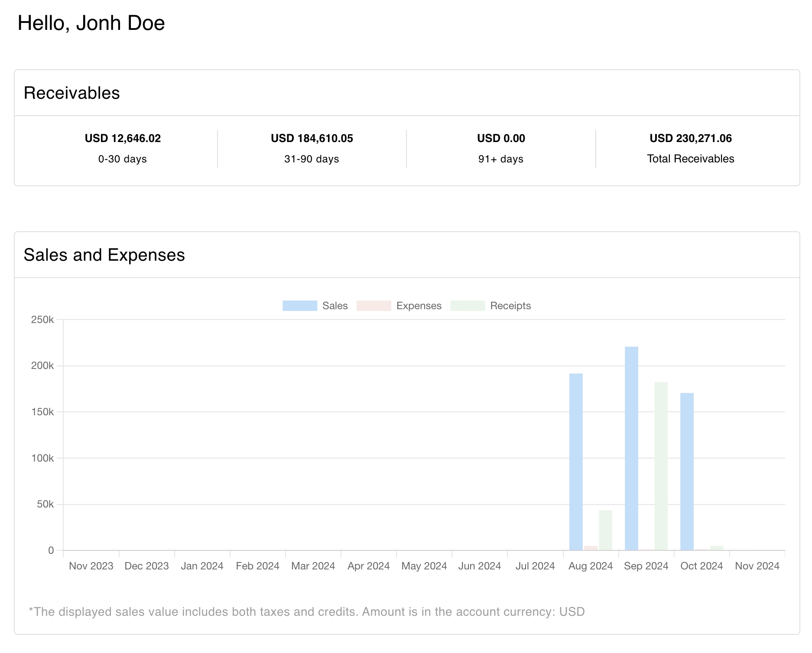
Task: Click the 91+ days receivables value
Action: coord(500,138)
